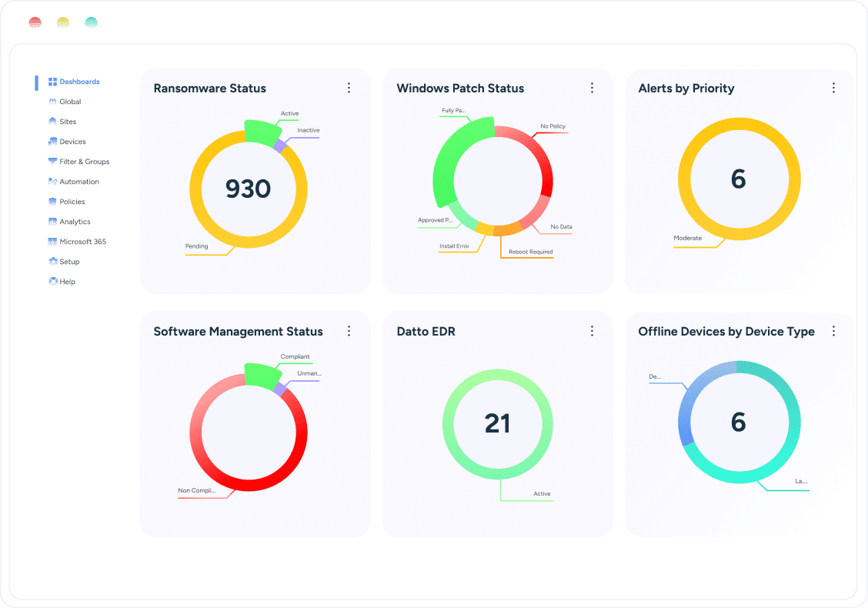
Task: Click the Help icon in sidebar
Action: 52,282
